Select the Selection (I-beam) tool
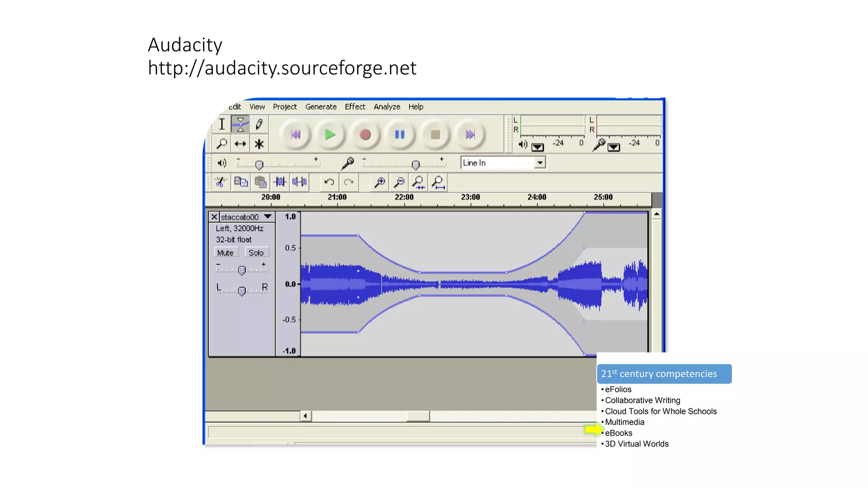Screen dimensions: 868x488 pos(222,124)
